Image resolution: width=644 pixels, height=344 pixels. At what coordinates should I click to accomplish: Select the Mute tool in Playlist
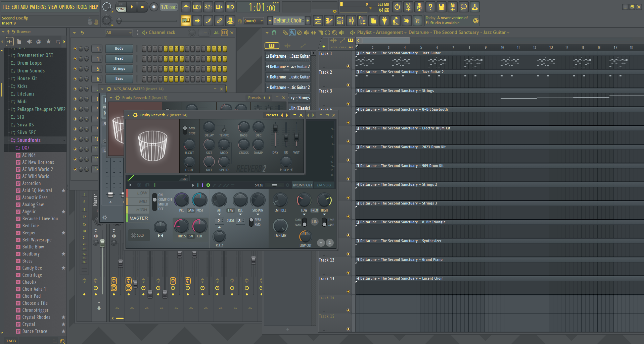[x=306, y=33]
